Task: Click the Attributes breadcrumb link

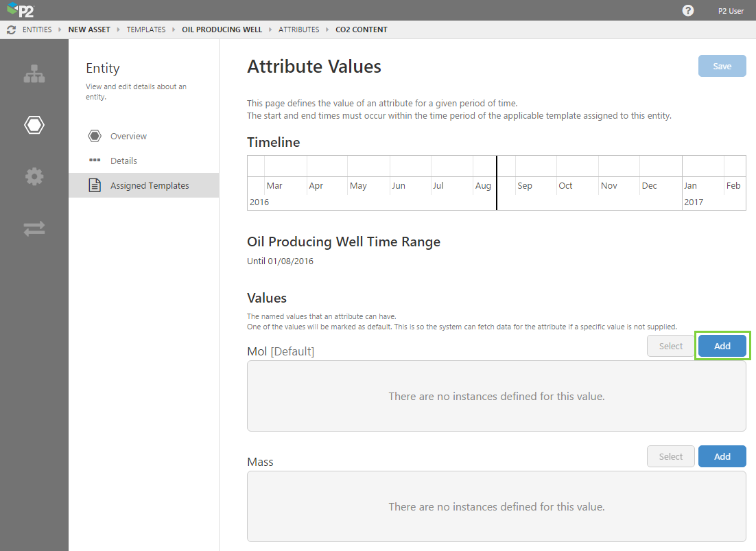Action: coord(298,30)
